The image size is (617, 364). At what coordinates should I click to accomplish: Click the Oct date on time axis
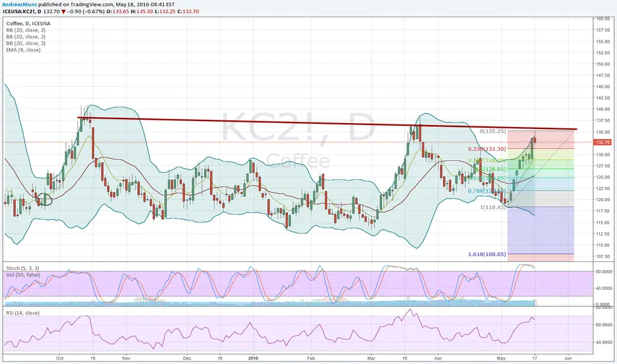(x=60, y=358)
